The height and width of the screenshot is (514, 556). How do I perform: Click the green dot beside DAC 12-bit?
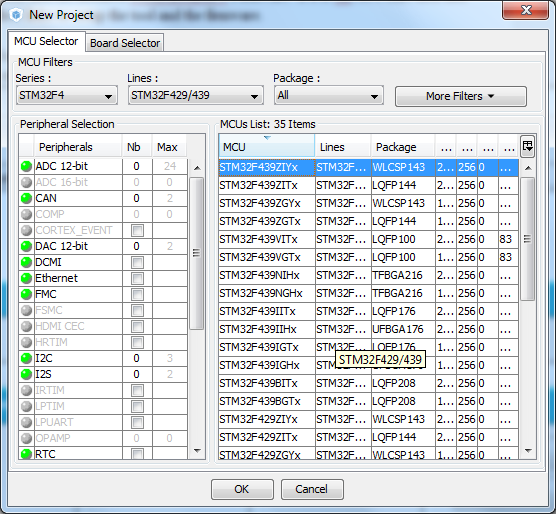click(26, 246)
